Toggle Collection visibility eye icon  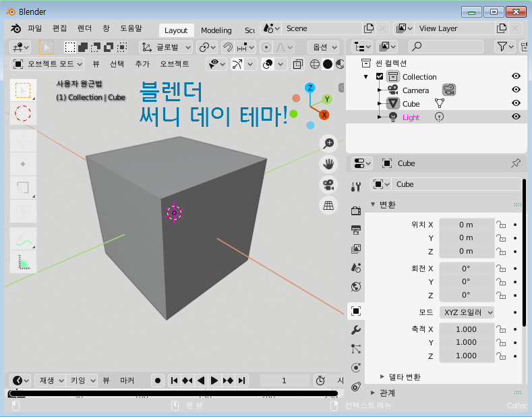(x=516, y=76)
